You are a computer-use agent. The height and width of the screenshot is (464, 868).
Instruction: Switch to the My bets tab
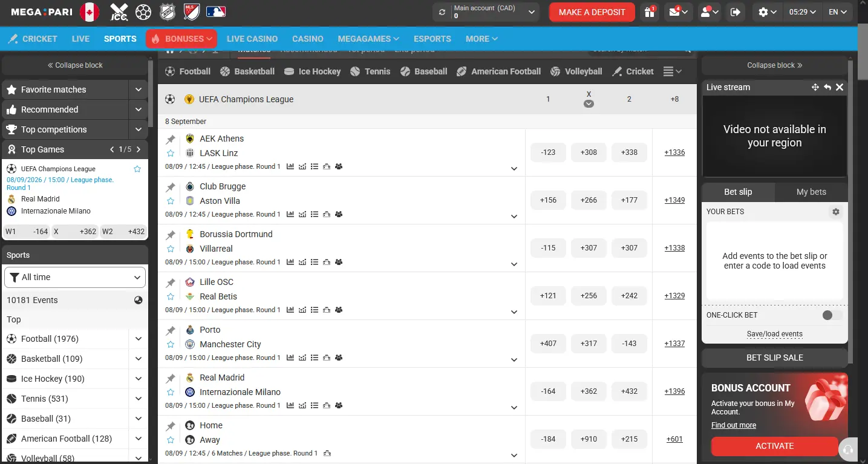coord(811,192)
